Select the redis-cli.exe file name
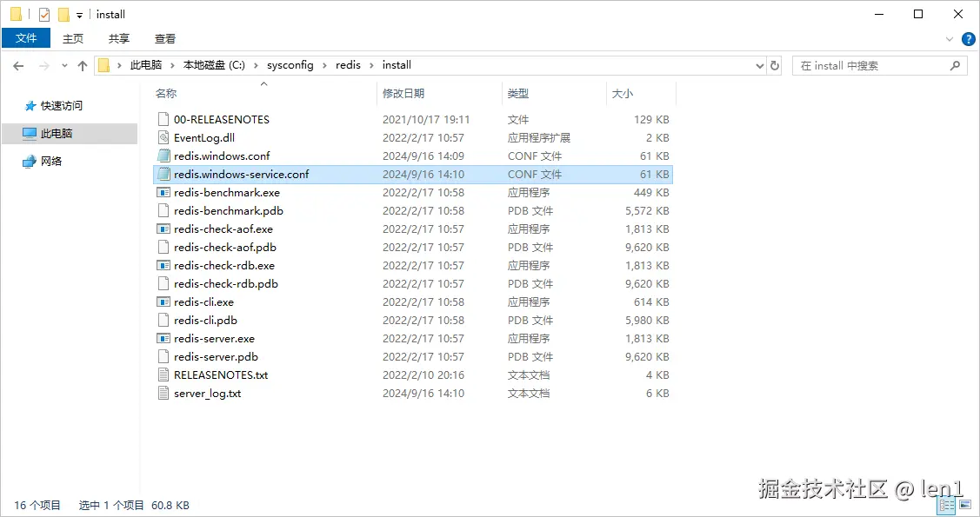The width and height of the screenshot is (980, 517). [203, 302]
